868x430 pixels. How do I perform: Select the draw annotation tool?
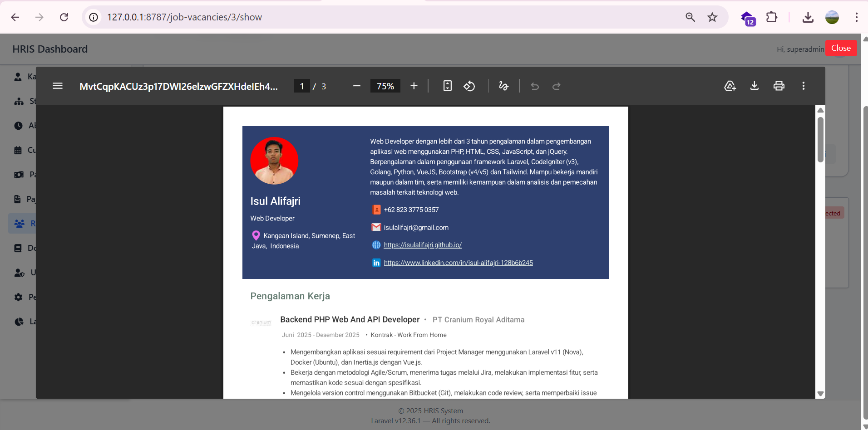point(503,86)
